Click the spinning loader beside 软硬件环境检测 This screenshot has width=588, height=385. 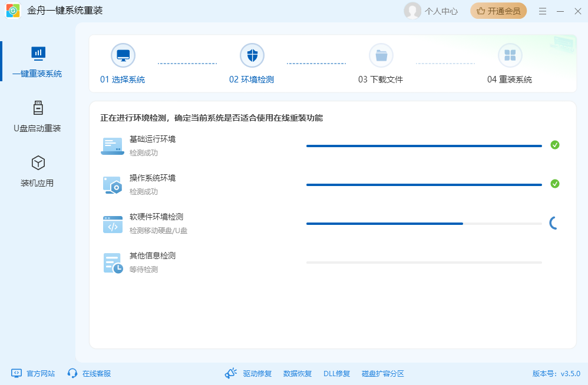point(553,223)
